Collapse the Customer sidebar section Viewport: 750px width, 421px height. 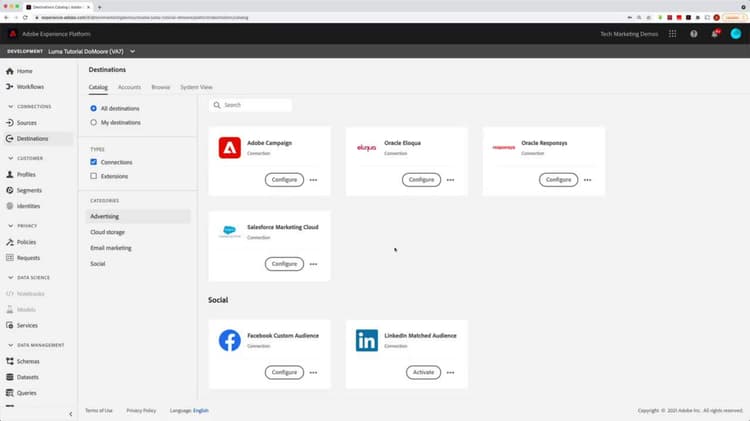(x=11, y=158)
